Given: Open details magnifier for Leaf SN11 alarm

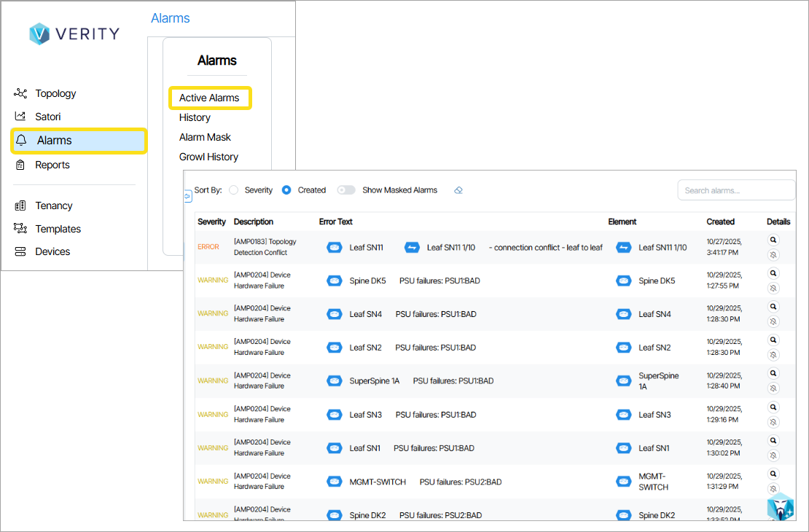Looking at the screenshot, I should point(773,240).
